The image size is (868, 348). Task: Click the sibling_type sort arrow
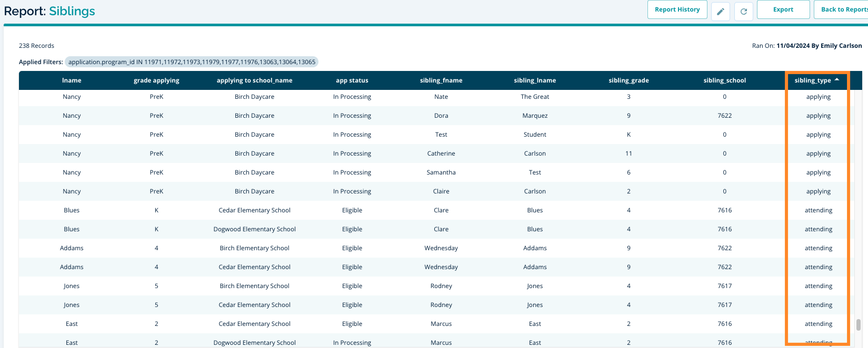tap(837, 80)
